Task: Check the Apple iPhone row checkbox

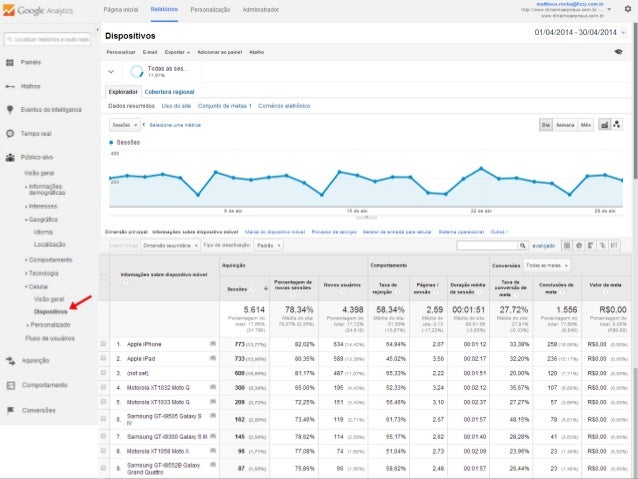Action: coord(103,344)
